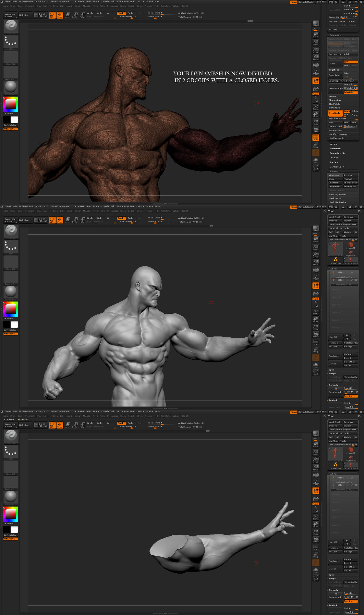
Task: Click Xpose icon in bottom window shelf
Action: point(316,578)
